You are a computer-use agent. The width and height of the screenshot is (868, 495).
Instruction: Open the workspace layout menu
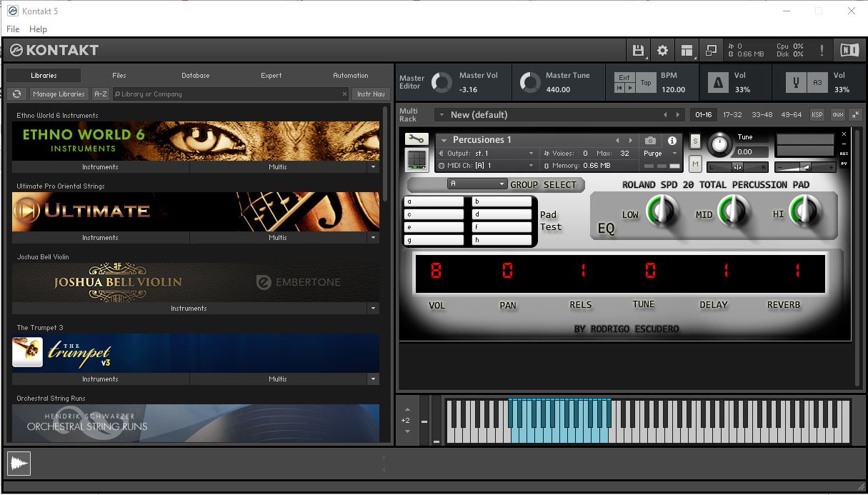[687, 50]
